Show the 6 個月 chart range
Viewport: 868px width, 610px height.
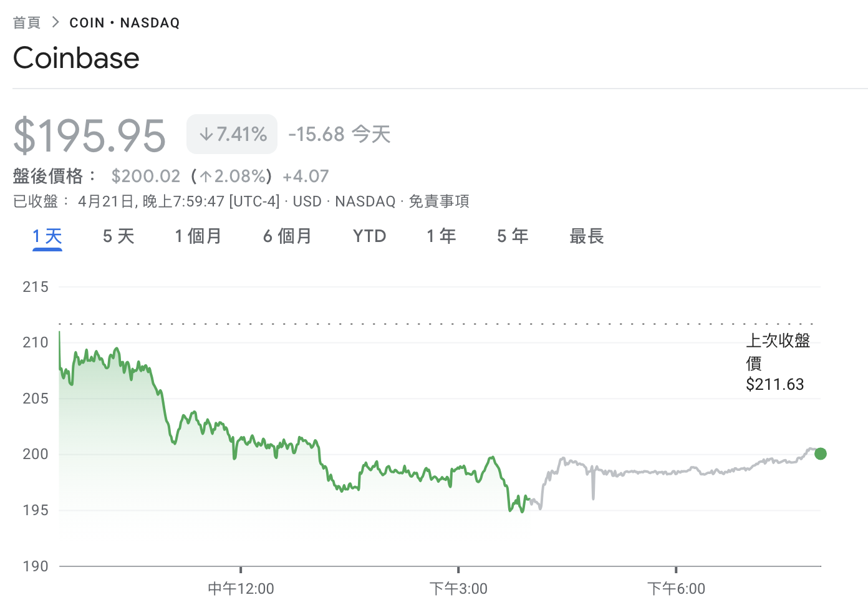click(287, 236)
